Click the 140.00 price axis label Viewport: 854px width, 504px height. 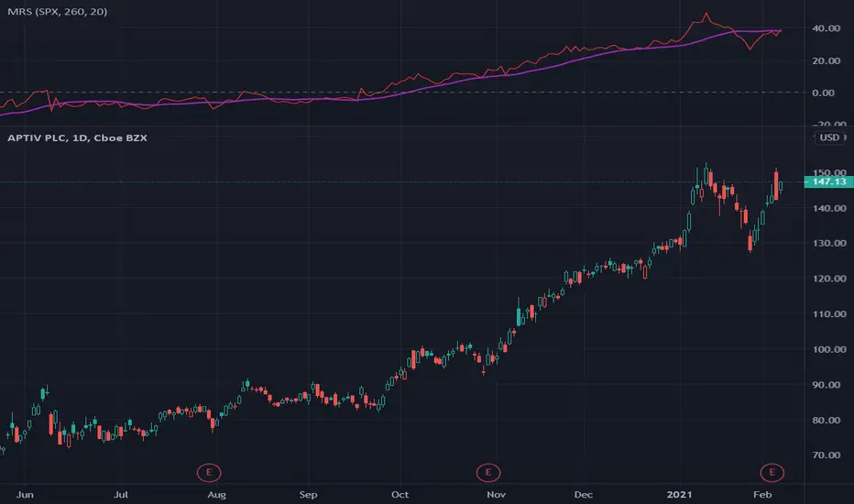pyautogui.click(x=829, y=208)
